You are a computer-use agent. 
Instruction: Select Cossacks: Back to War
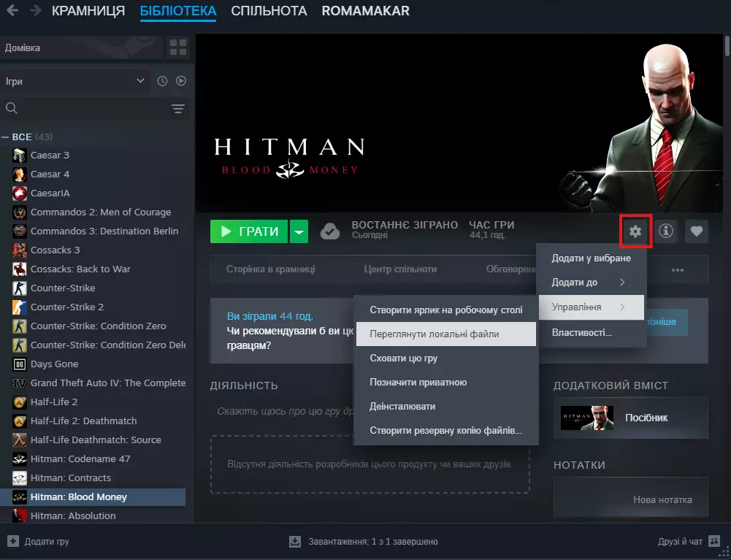[93, 269]
